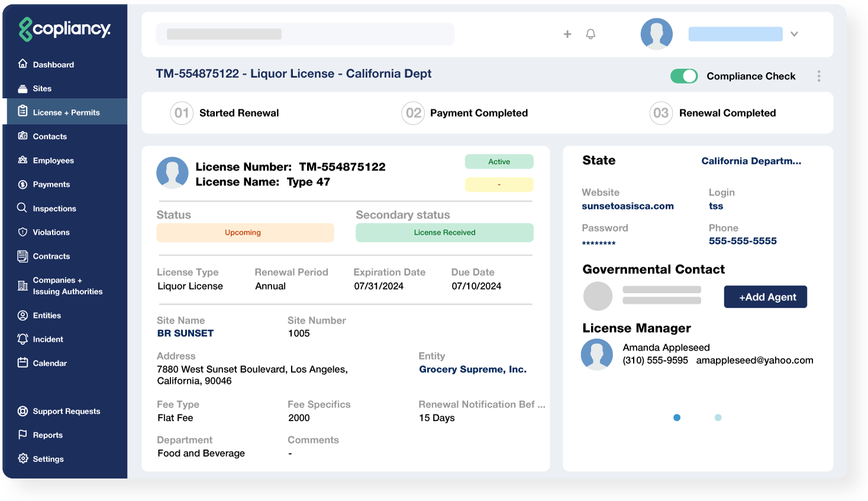
Task: Open the Contacts card icon
Action: (22, 135)
